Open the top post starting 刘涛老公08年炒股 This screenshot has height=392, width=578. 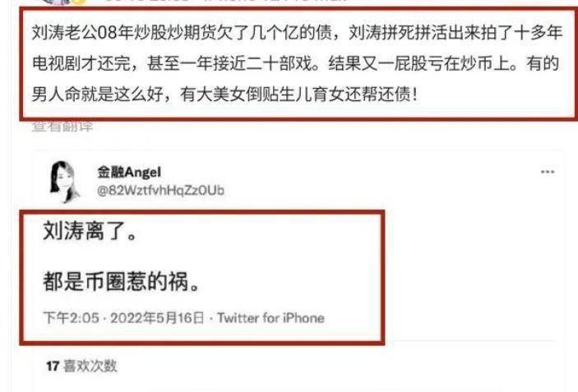pyautogui.click(x=297, y=63)
